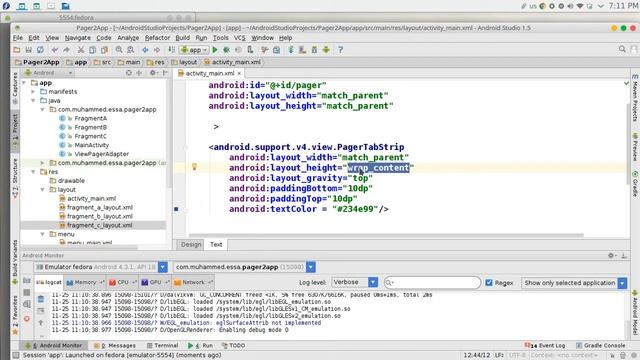
Task: Click the Make Project icon
Action: click(171, 50)
